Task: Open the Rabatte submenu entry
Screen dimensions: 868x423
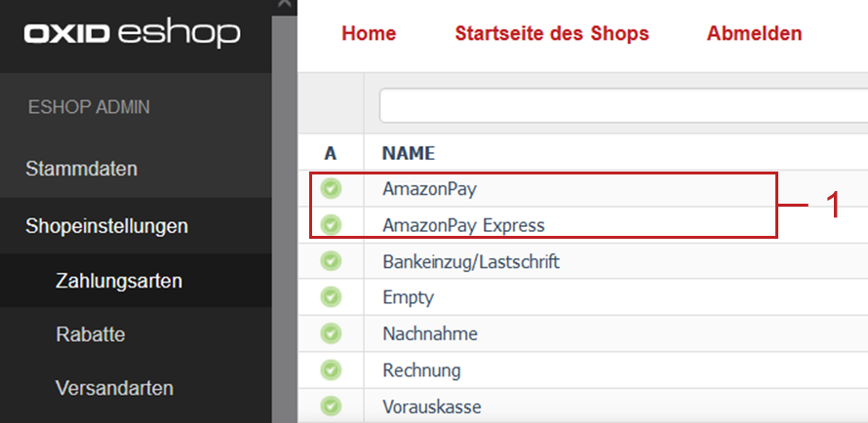Action: [x=90, y=334]
